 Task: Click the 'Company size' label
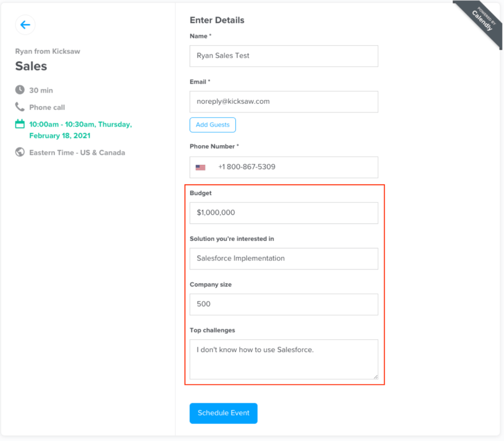(211, 285)
